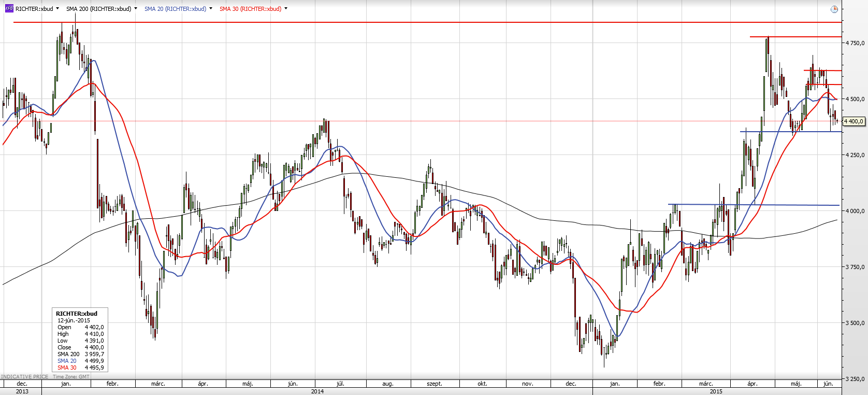Click the clock icon at top right
Image resolution: width=868 pixels, height=395 pixels.
834,9
